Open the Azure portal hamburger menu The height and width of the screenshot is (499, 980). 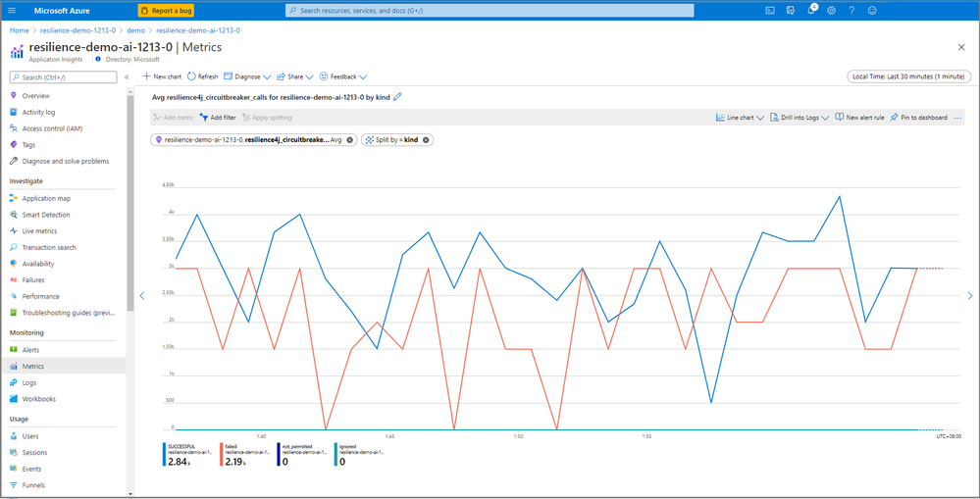point(12,11)
